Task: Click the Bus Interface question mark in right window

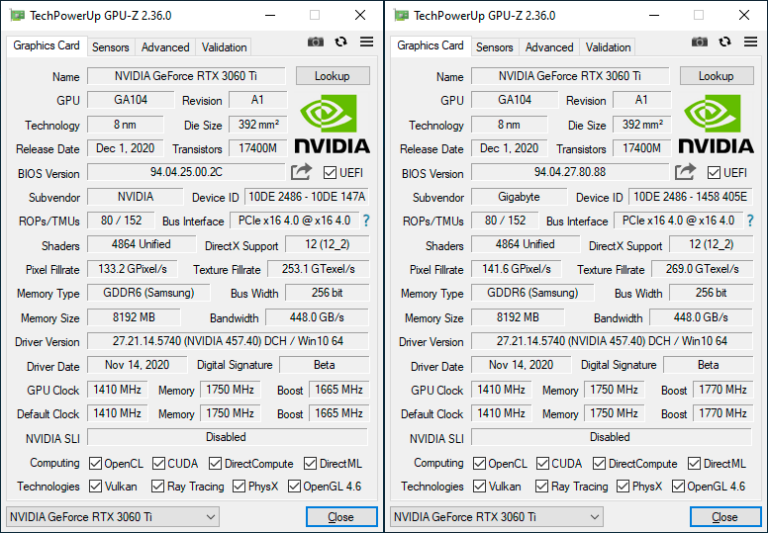Action: 749,221
